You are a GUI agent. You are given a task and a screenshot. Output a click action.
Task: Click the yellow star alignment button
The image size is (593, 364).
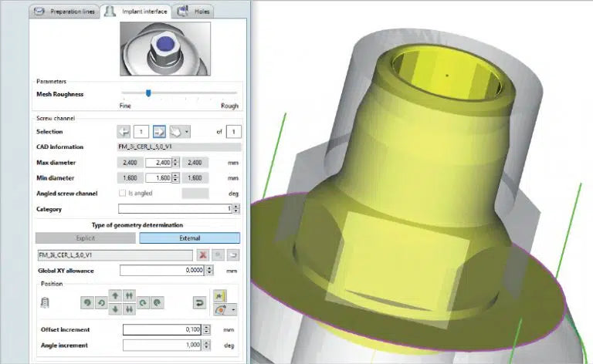(220, 295)
